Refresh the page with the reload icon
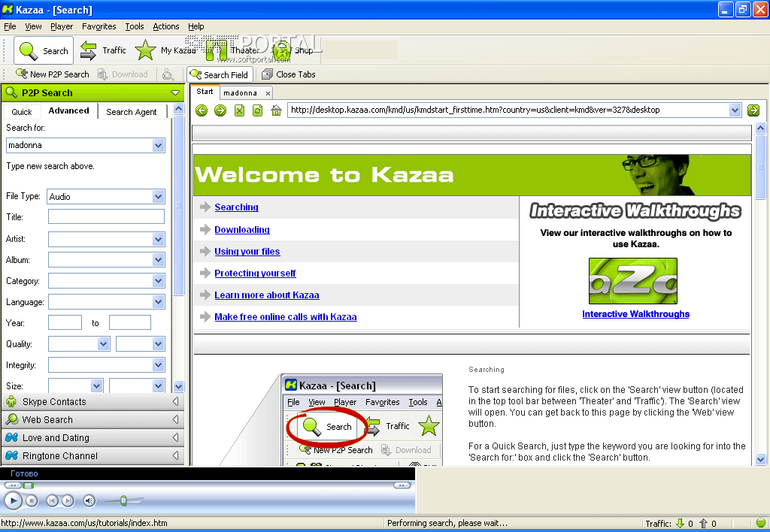Image resolution: width=770 pixels, height=532 pixels. click(257, 110)
